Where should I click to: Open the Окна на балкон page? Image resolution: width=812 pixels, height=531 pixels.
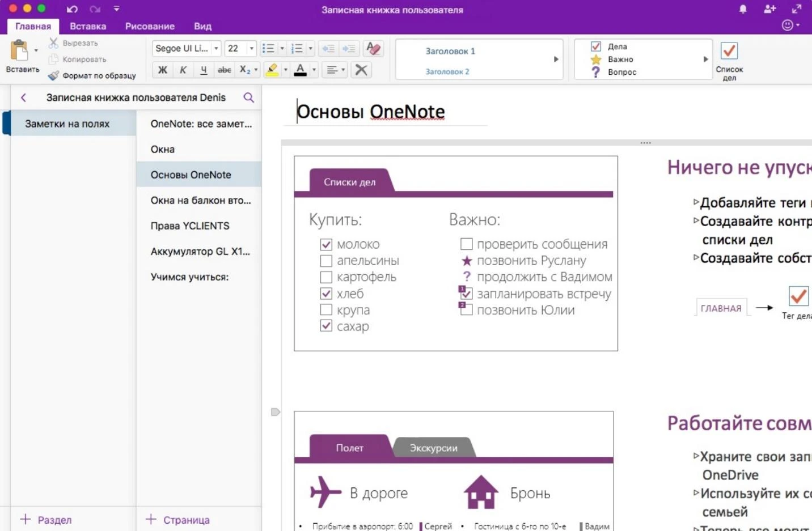point(199,201)
